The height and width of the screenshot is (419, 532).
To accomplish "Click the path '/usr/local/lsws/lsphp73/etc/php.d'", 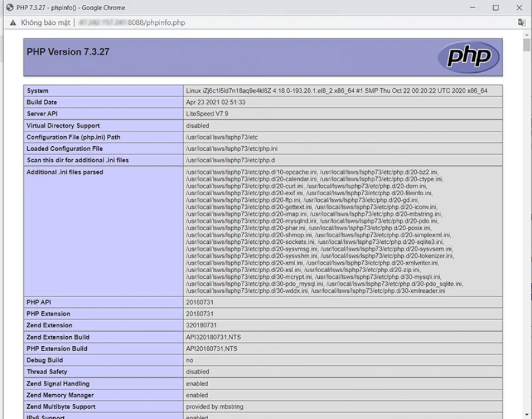I will click(x=231, y=160).
